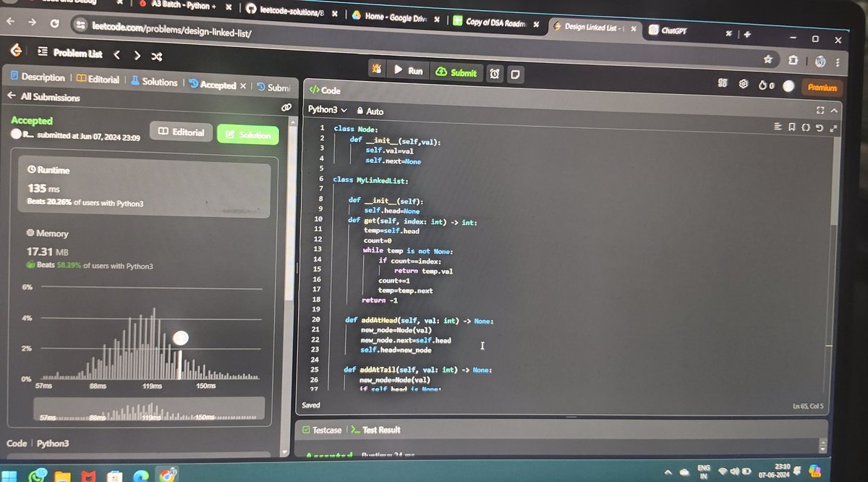Click the curly braces editor icon
The height and width of the screenshot is (482, 868).
(x=805, y=127)
